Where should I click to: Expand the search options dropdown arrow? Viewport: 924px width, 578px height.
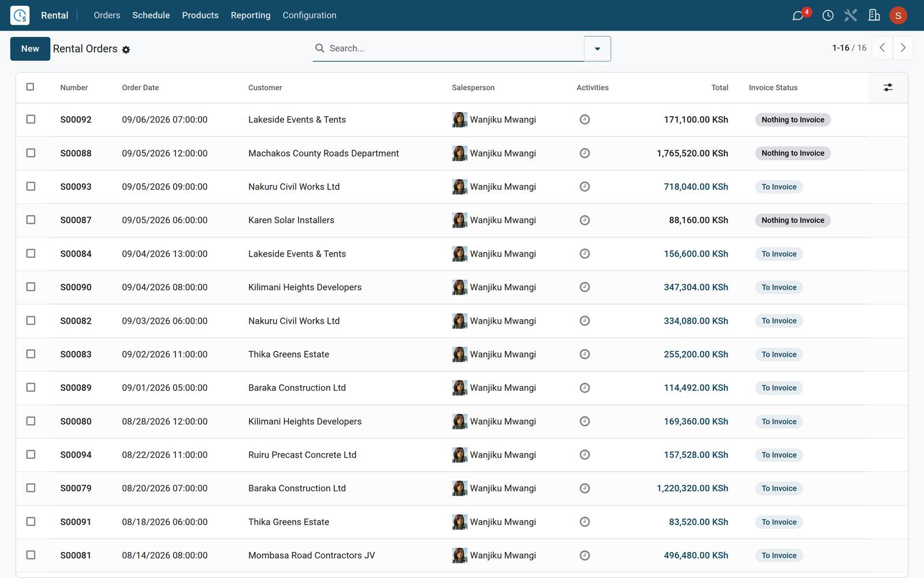pyautogui.click(x=597, y=49)
